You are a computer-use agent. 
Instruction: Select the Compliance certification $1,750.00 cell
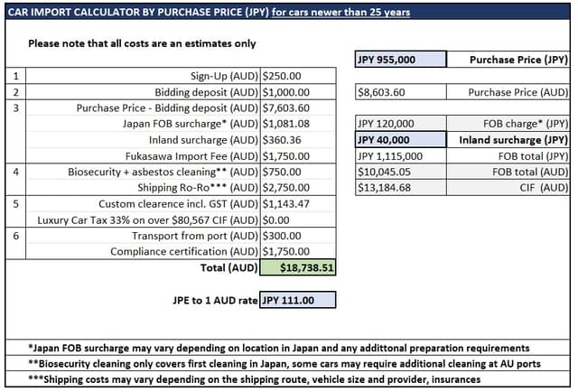pyautogui.click(x=298, y=251)
